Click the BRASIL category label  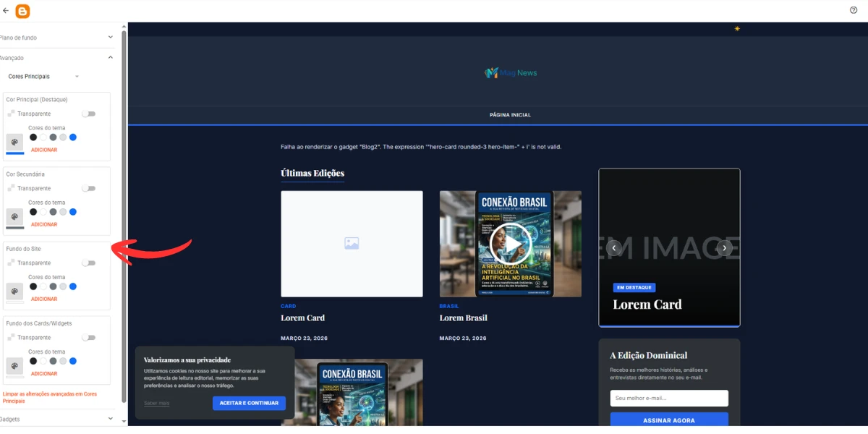448,306
